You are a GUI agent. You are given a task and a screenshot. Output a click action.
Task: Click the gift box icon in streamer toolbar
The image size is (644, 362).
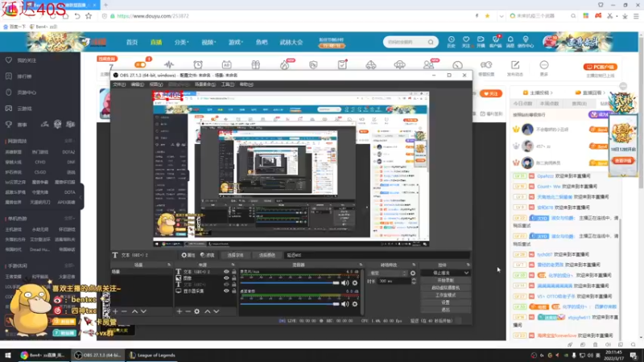255,64
